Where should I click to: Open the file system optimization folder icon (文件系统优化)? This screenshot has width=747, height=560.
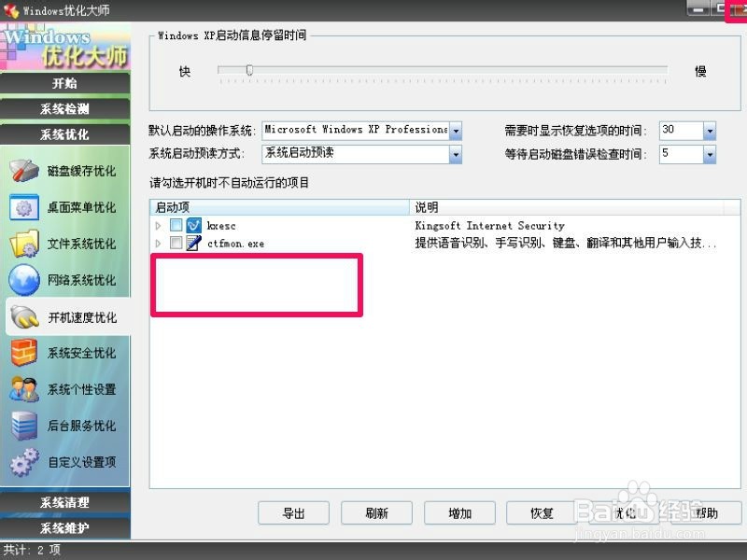24,244
